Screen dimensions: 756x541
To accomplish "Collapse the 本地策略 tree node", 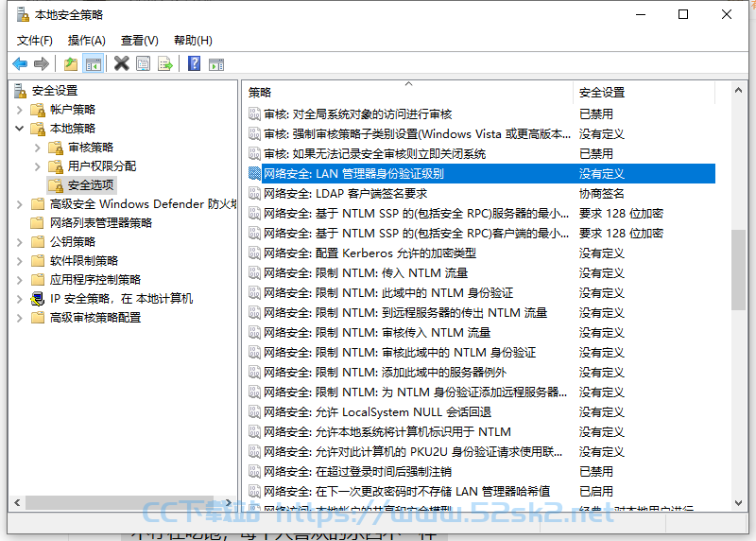I will pyautogui.click(x=19, y=129).
